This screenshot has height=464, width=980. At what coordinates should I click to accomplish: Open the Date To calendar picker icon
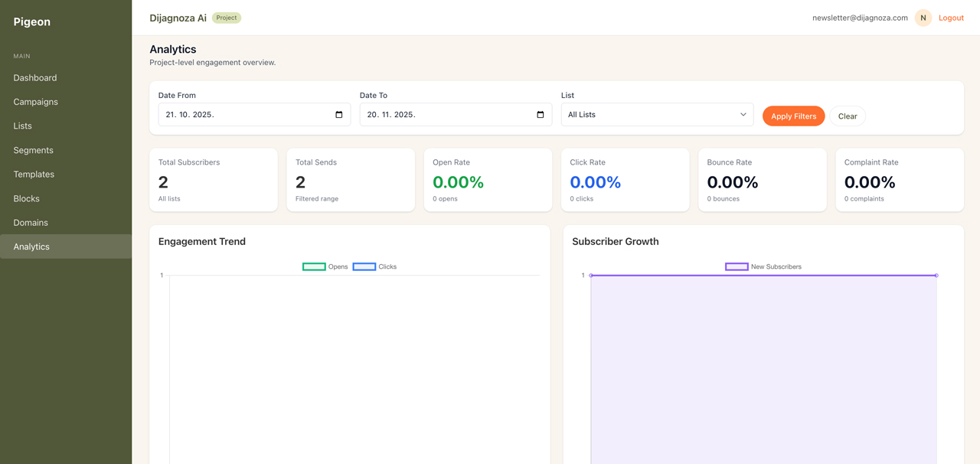(541, 114)
